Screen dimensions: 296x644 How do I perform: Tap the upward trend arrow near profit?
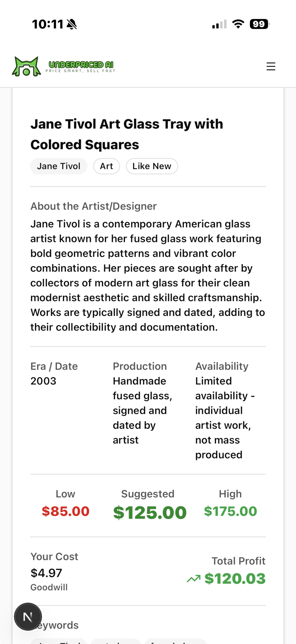(194, 579)
